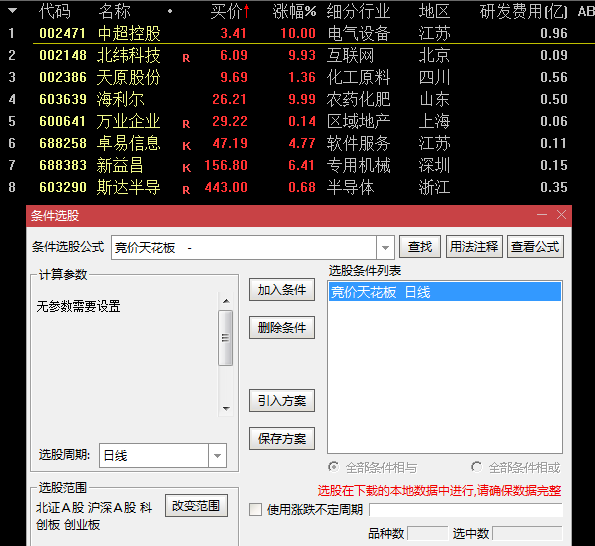This screenshot has width=595, height=546.
Task: Select stock code 688383
Action: pyautogui.click(x=63, y=165)
